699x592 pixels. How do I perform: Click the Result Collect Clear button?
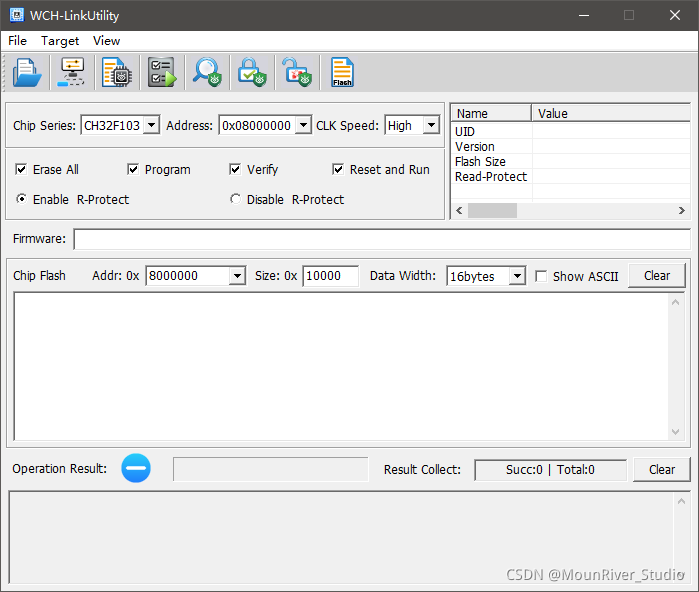662,469
